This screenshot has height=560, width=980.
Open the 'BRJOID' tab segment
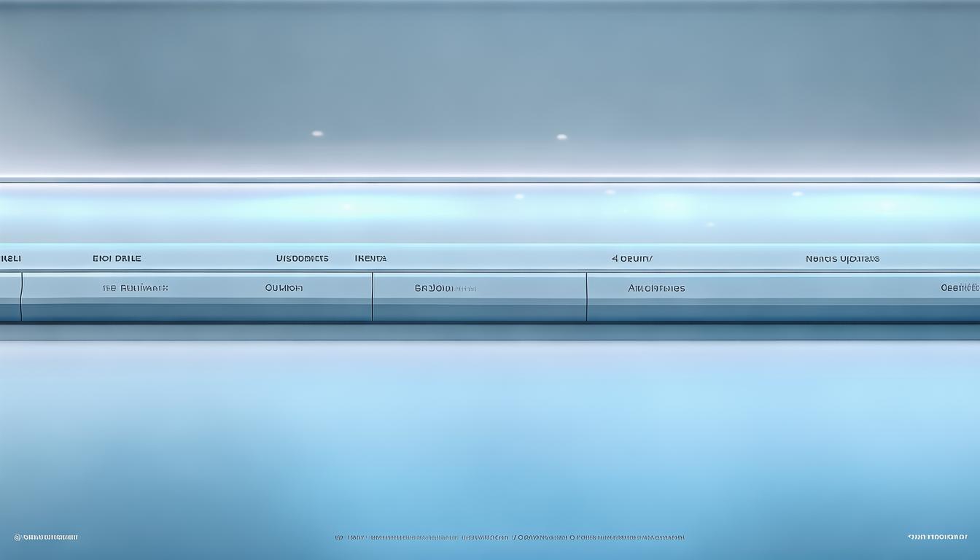(445, 288)
